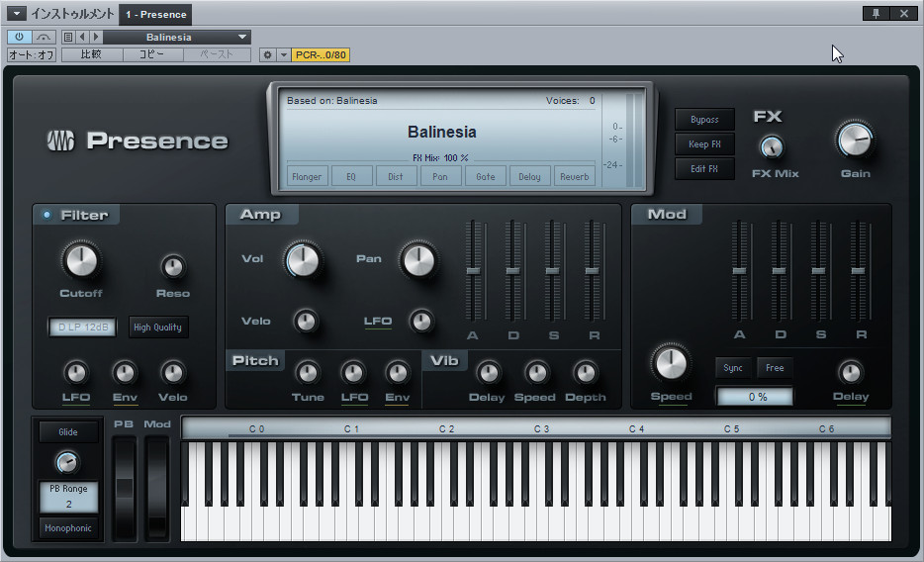Open the Balinesia preset dropdown

pyautogui.click(x=177, y=37)
